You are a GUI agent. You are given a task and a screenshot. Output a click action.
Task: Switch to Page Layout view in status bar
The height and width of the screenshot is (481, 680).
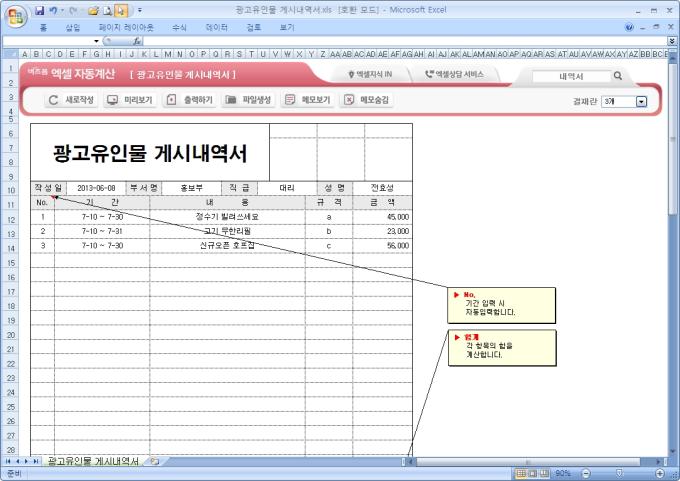pos(533,474)
